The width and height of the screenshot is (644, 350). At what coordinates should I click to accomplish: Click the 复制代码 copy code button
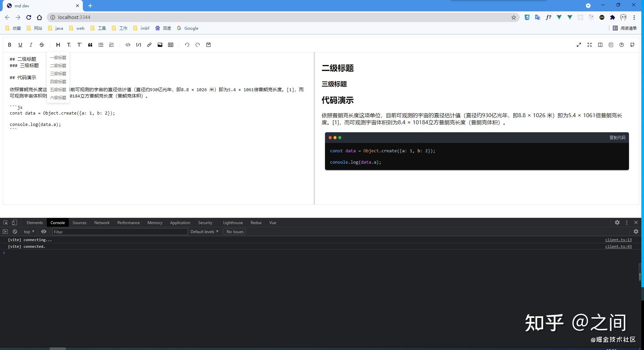click(x=617, y=137)
